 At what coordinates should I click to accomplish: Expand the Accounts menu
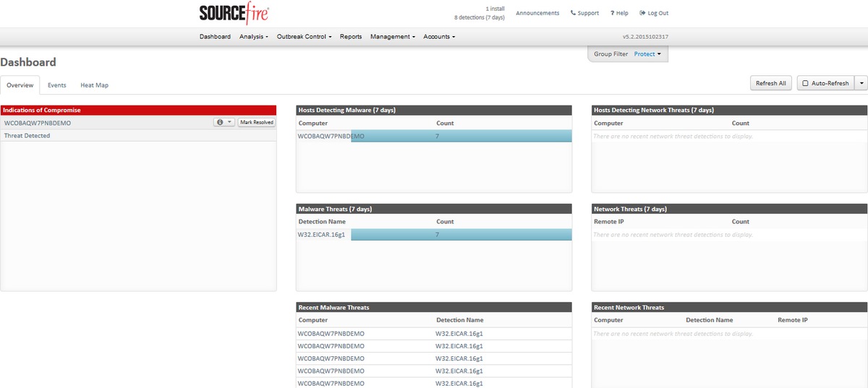(439, 36)
